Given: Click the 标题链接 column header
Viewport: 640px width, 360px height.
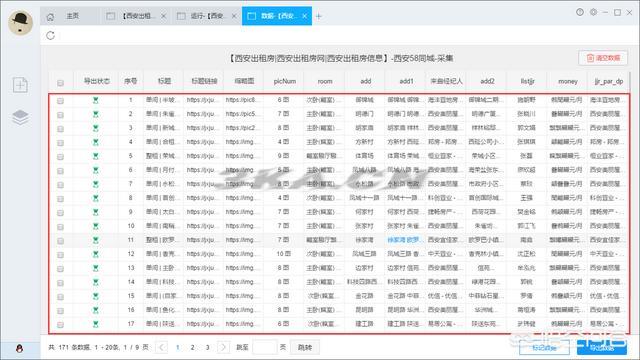Looking at the screenshot, I should pyautogui.click(x=204, y=81).
